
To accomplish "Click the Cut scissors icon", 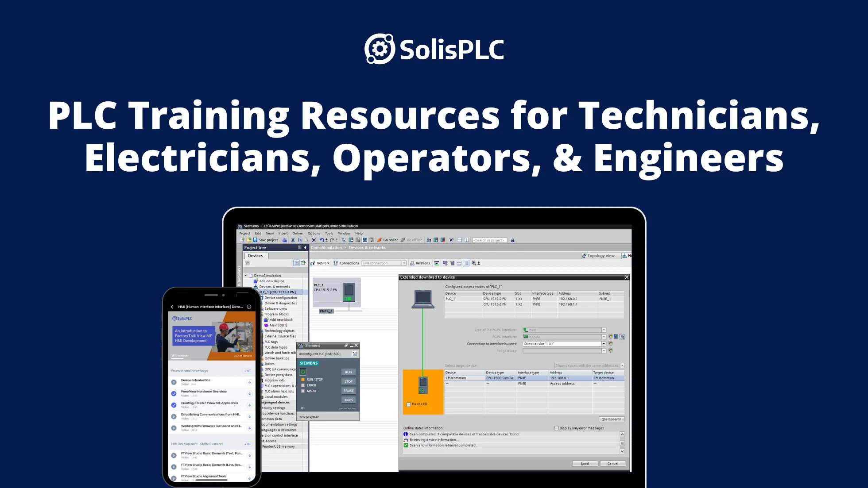I will (293, 240).
